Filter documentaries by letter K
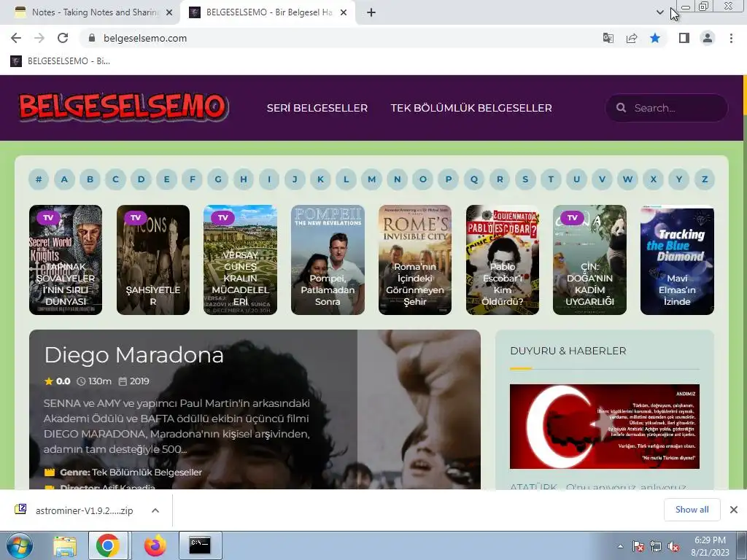Screen dimensions: 747x560 pos(321,179)
